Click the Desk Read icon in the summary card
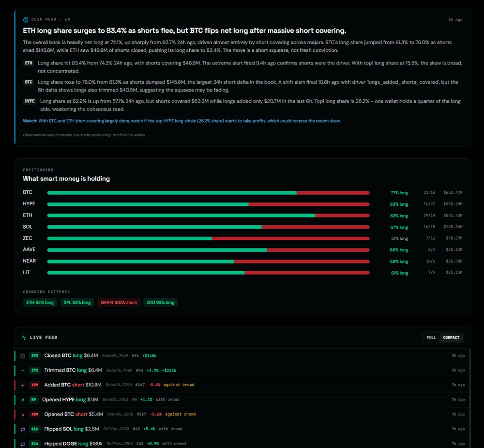Image resolution: width=484 pixels, height=448 pixels. (x=26, y=20)
